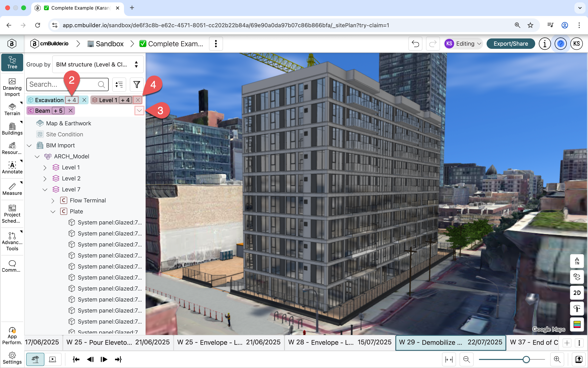This screenshot has width=588, height=368.
Task: Remove the Beam filter chip
Action: (70, 111)
